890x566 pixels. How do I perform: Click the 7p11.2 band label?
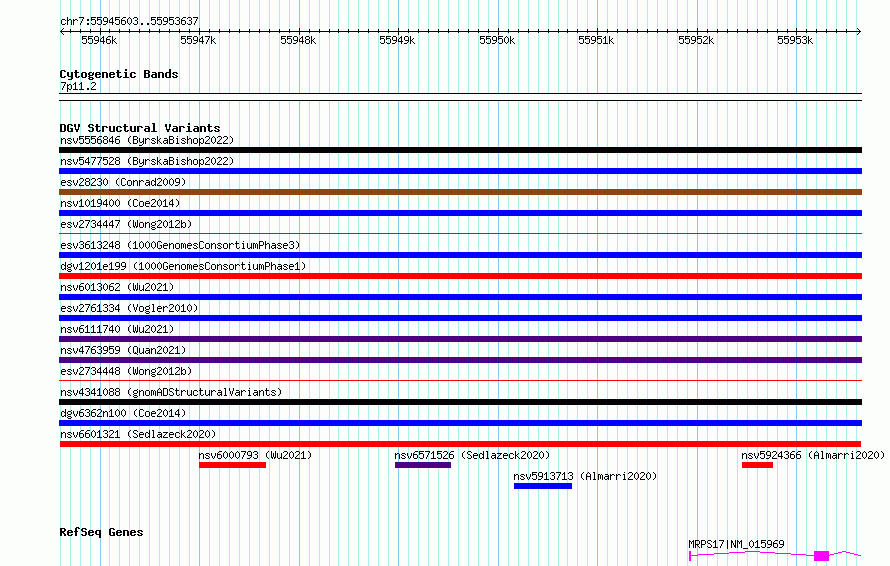pyautogui.click(x=78, y=86)
